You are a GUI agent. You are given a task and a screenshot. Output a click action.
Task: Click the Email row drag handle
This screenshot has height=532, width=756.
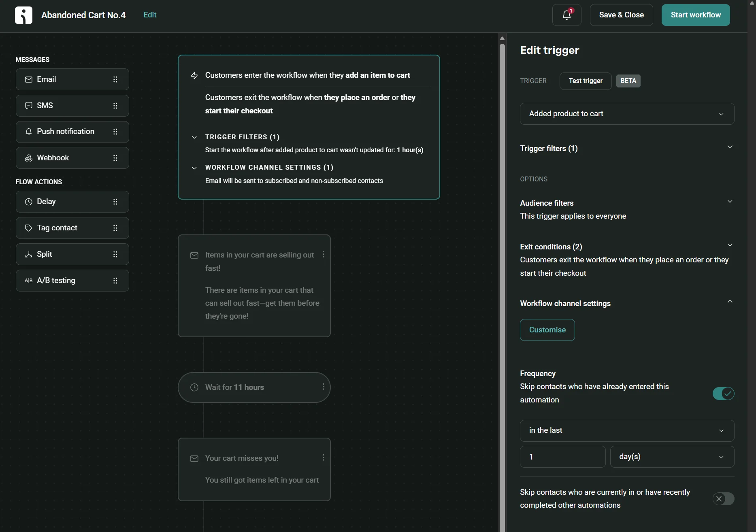click(x=115, y=79)
